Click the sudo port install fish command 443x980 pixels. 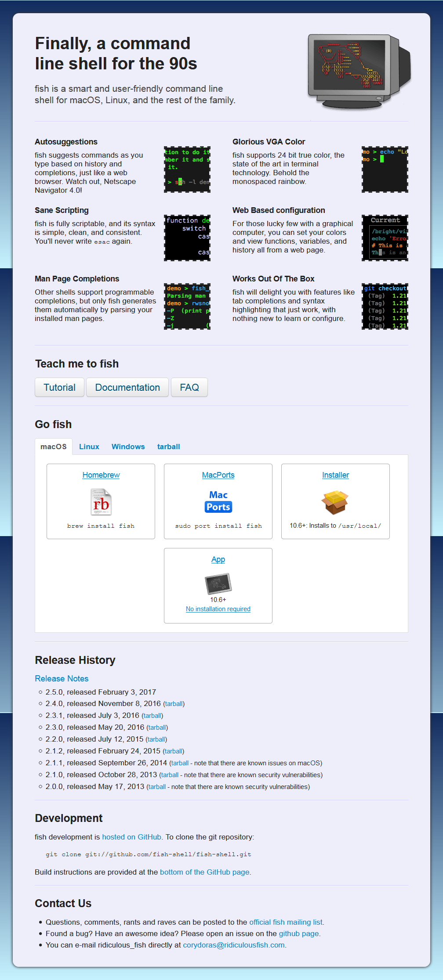(x=218, y=526)
